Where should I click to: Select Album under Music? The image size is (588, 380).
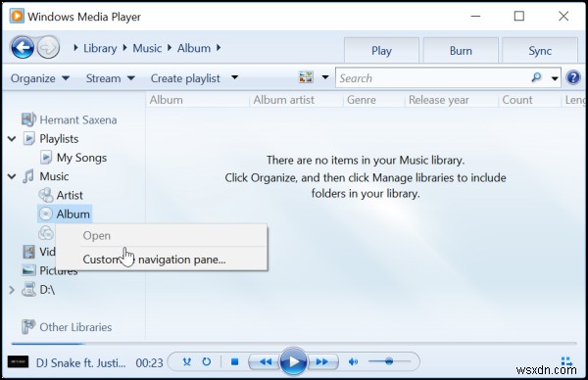click(65, 214)
